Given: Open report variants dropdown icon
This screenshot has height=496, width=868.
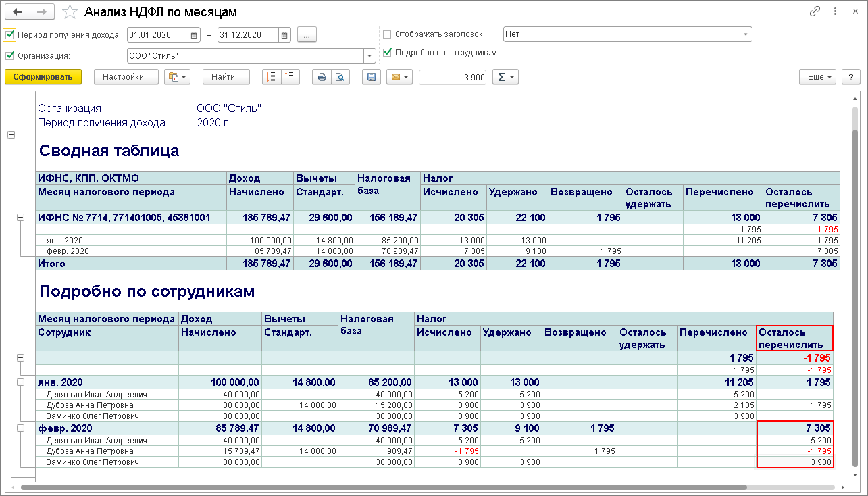Looking at the screenshot, I should [x=177, y=77].
